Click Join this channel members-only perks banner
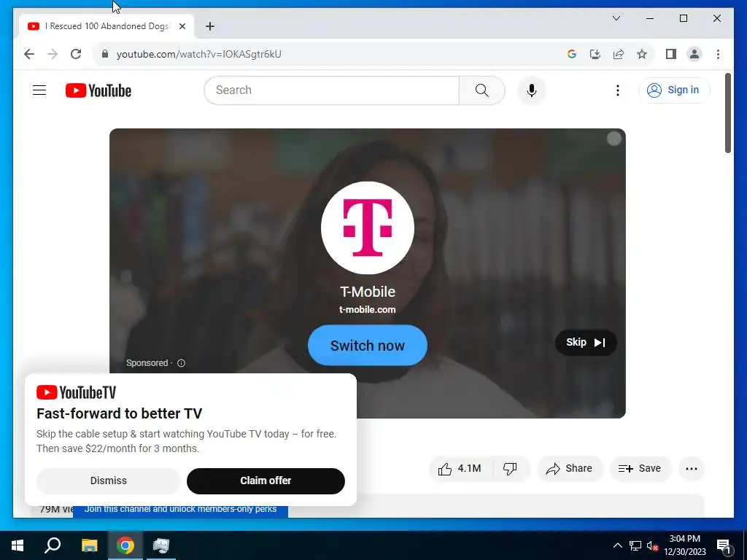 coord(181,509)
